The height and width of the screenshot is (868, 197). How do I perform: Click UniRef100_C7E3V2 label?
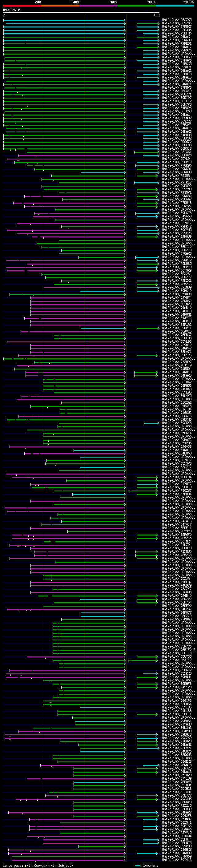coord(177,125)
